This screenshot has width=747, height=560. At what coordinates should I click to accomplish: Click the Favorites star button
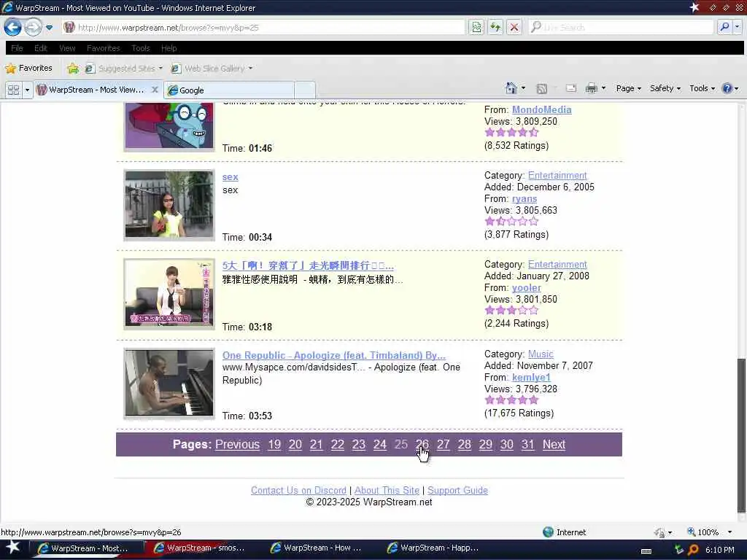pyautogui.click(x=28, y=68)
